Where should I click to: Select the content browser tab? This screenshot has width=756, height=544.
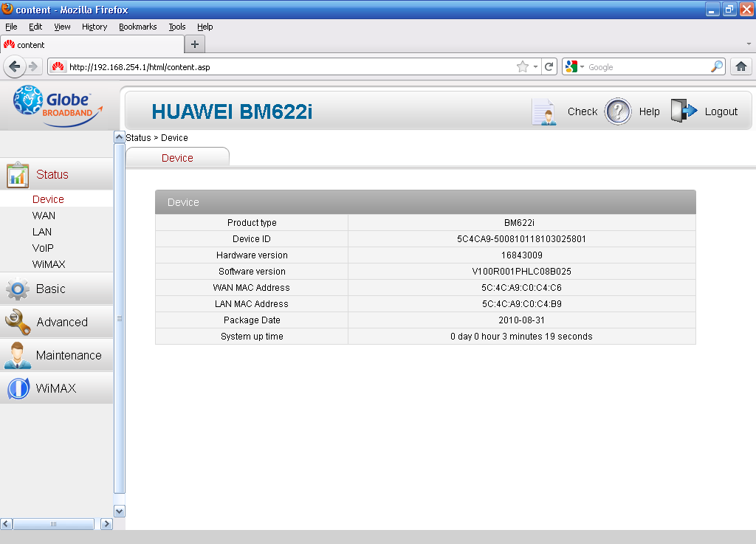(92, 45)
